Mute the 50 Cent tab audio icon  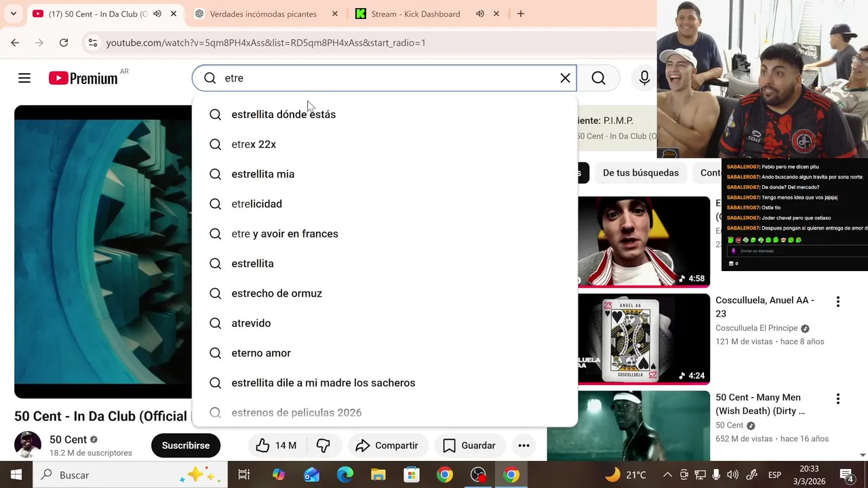[x=157, y=14]
